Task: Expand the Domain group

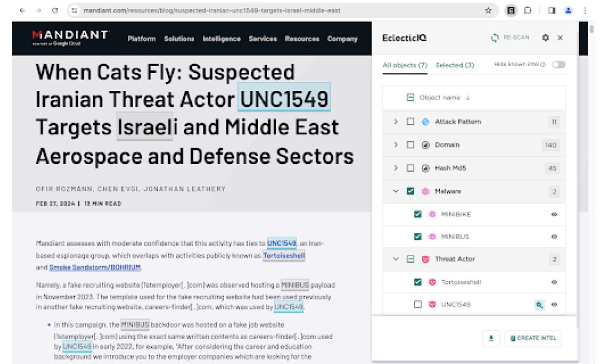Action: pyautogui.click(x=396, y=145)
